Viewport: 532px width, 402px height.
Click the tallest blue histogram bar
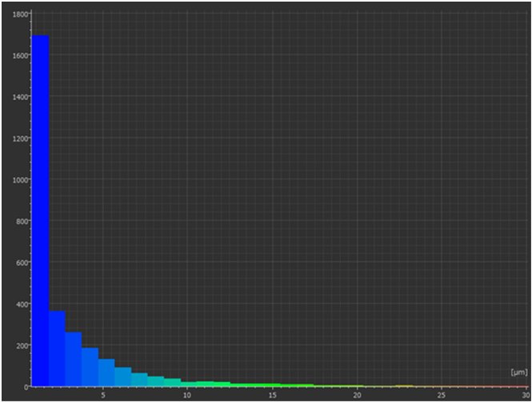click(40, 210)
